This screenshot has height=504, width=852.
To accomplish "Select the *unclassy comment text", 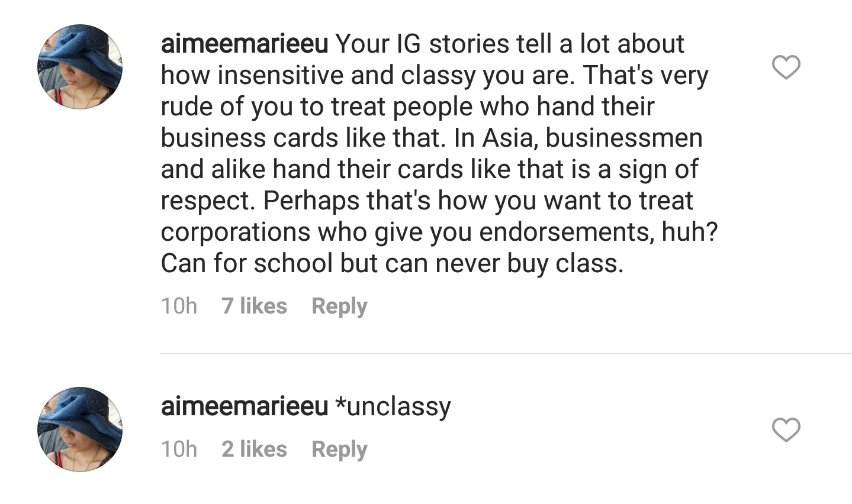I will coord(393,407).
